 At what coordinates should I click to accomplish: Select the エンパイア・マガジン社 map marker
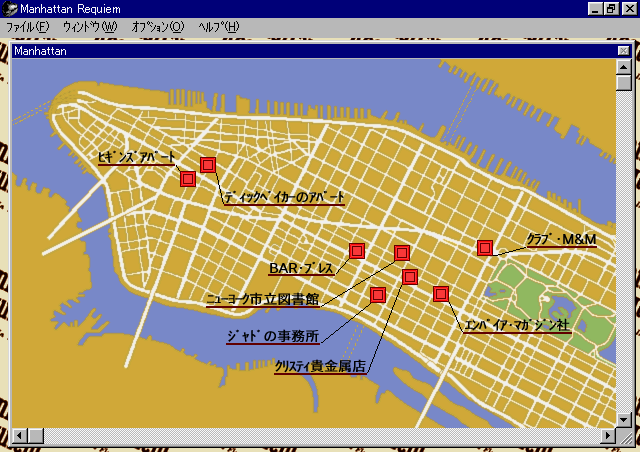[x=440, y=293]
